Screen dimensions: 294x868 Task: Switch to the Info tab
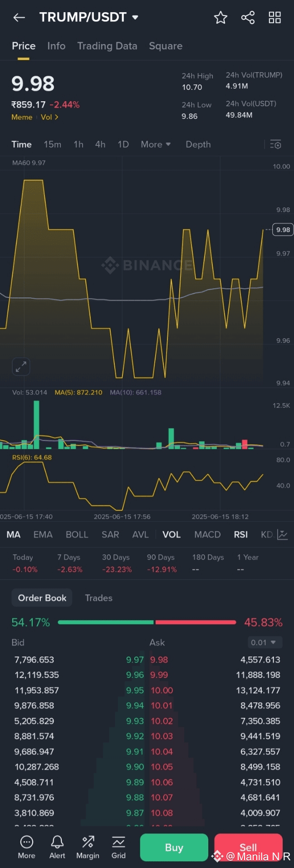[x=56, y=46]
